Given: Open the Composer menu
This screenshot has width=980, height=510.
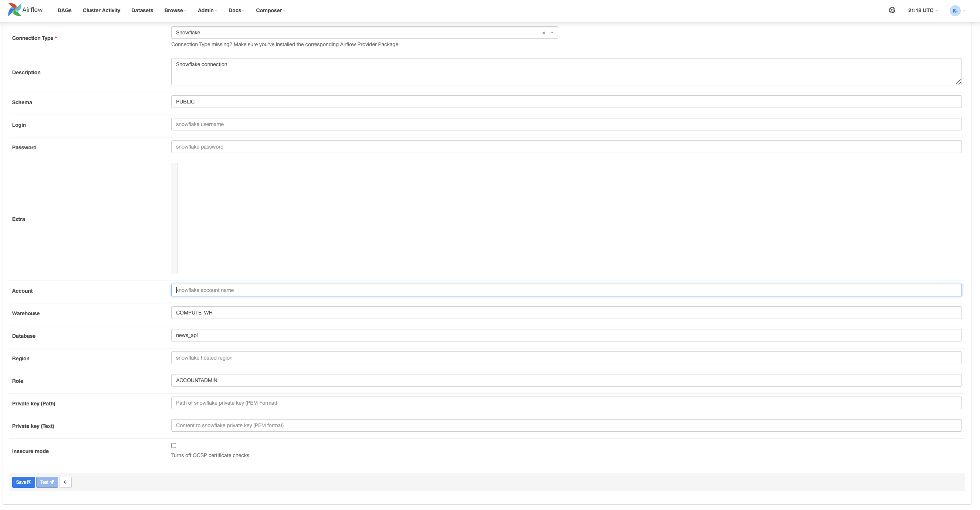Looking at the screenshot, I should point(270,10).
